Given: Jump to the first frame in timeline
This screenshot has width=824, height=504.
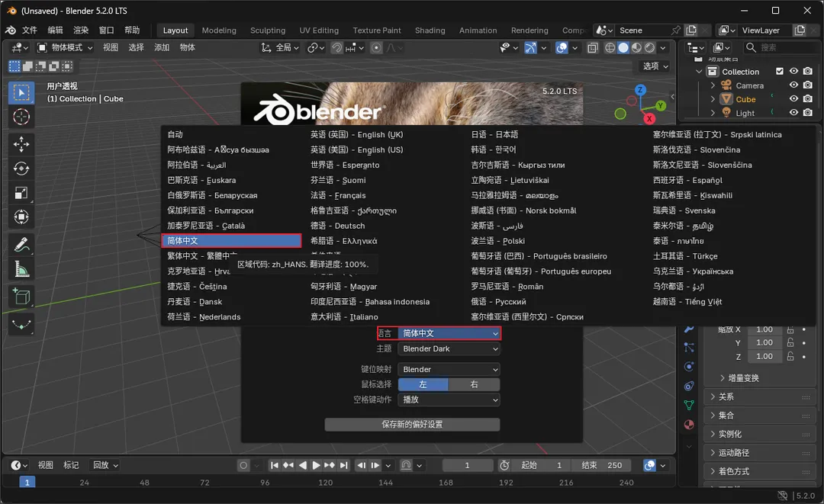Looking at the screenshot, I should coord(275,465).
